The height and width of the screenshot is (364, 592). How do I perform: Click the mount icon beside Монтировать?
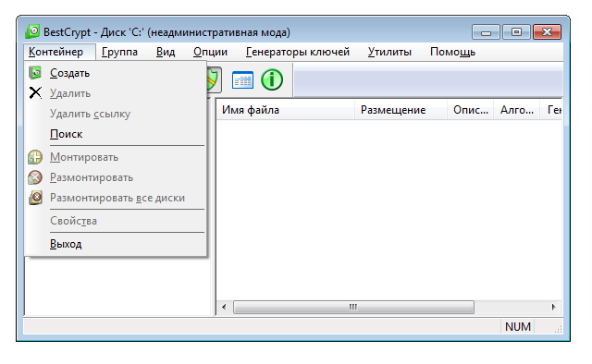pos(35,157)
